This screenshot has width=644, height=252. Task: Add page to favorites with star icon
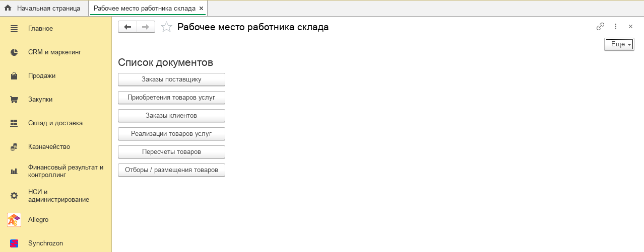166,27
